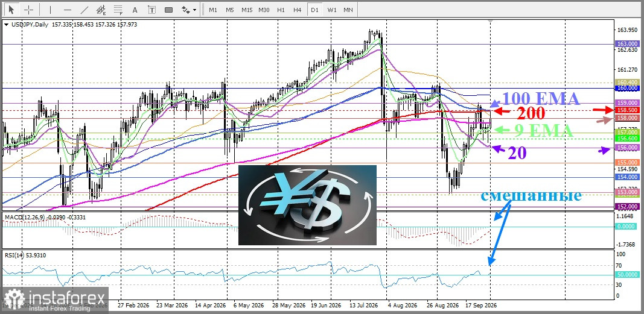Select the Fibonacci Retracement tool
This screenshot has height=314, width=644.
pos(118,10)
